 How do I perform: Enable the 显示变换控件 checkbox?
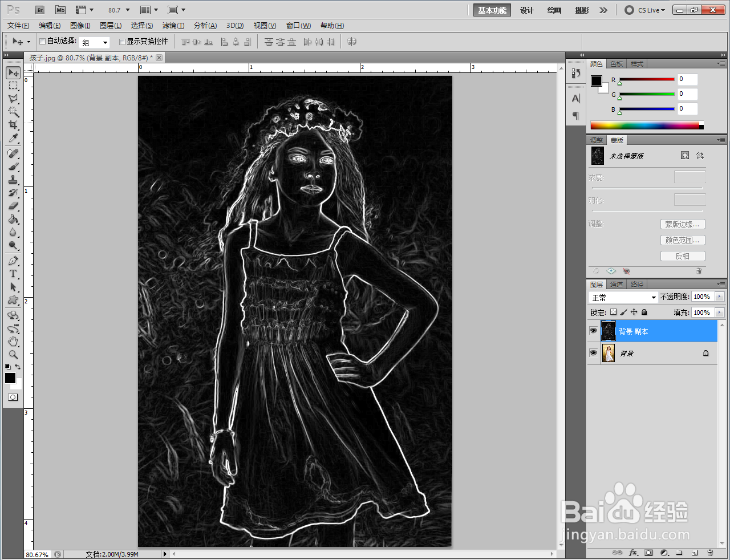pyautogui.click(x=122, y=42)
